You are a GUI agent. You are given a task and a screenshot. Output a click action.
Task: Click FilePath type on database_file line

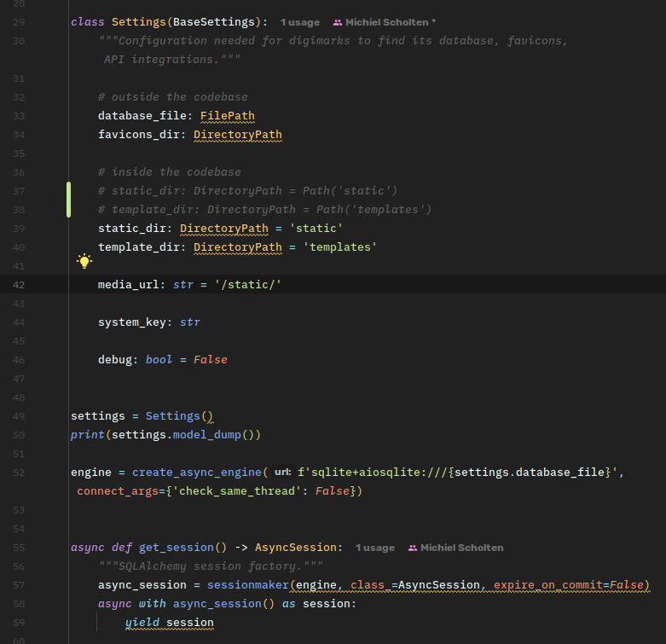pos(227,116)
